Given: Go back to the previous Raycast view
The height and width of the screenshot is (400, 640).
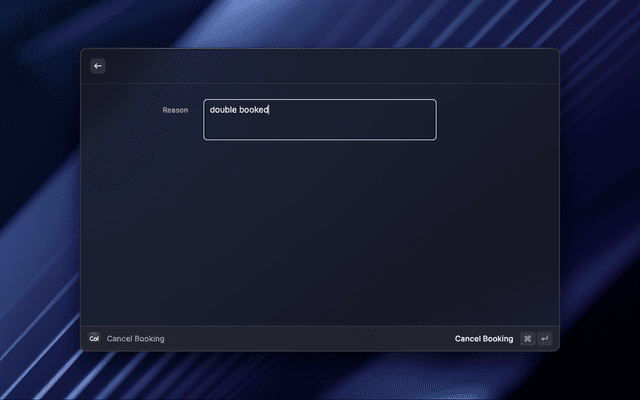Looking at the screenshot, I should coord(98,66).
